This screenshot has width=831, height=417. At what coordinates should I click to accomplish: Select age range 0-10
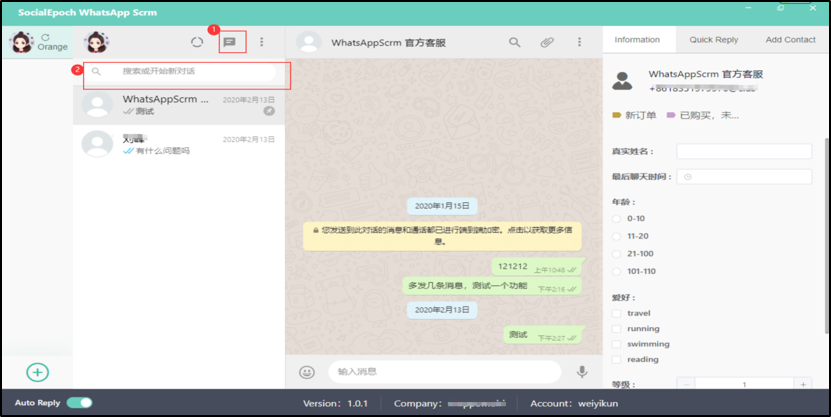tap(616, 218)
